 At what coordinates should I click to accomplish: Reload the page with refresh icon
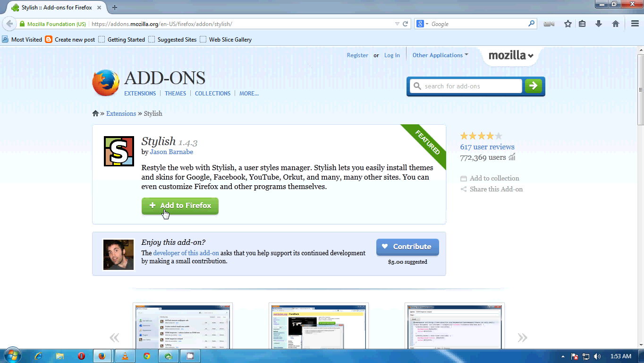click(x=405, y=24)
